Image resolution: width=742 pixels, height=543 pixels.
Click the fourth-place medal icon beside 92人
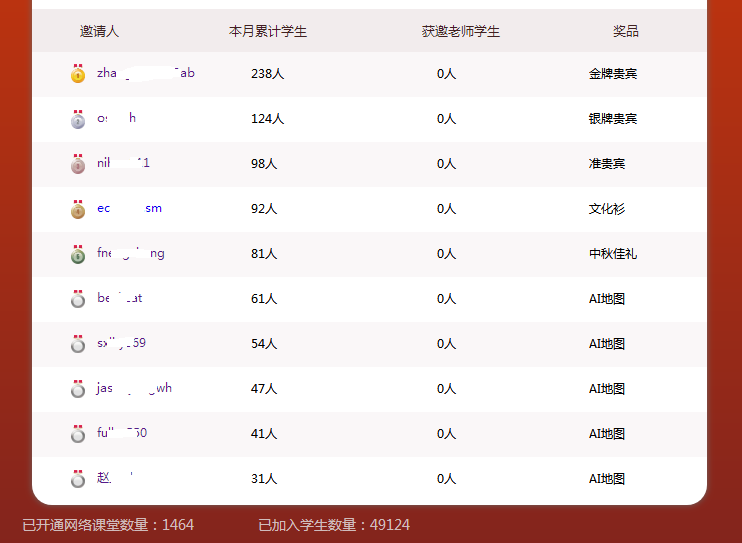pyautogui.click(x=78, y=209)
